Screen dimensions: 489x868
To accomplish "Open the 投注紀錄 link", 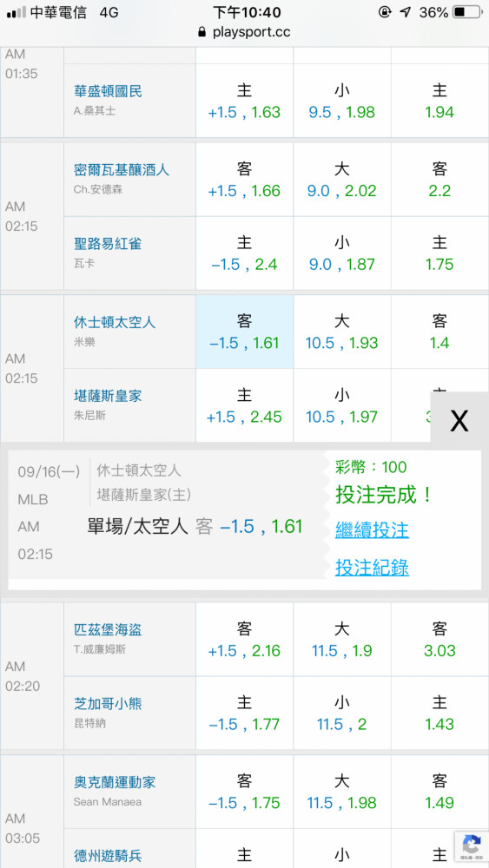I will point(372,567).
